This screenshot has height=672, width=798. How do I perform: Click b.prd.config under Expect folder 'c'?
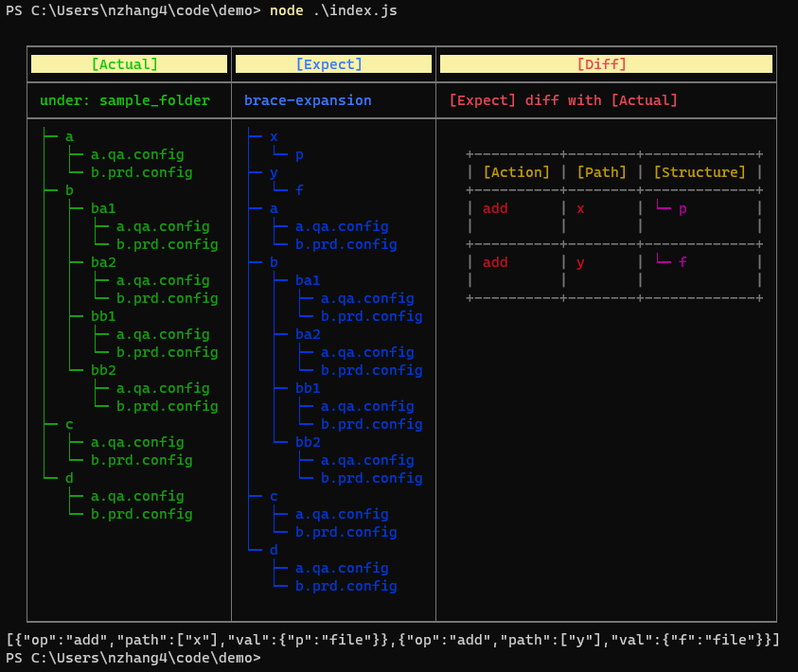coord(346,532)
